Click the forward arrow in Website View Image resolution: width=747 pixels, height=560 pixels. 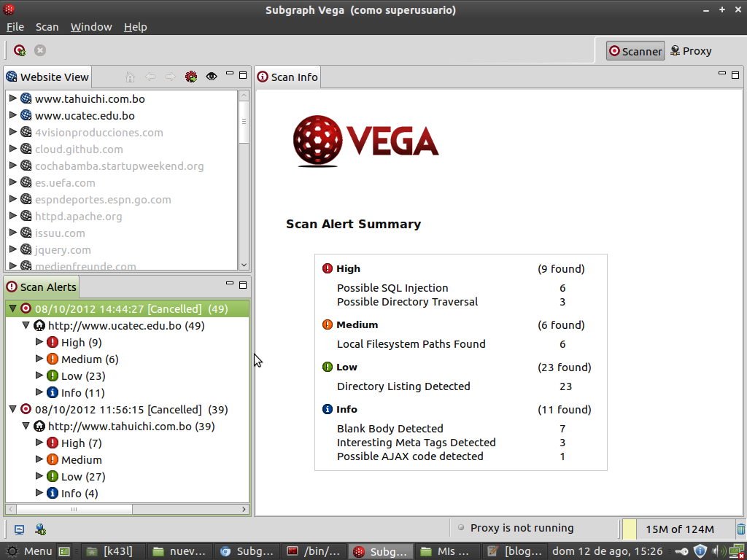click(170, 77)
